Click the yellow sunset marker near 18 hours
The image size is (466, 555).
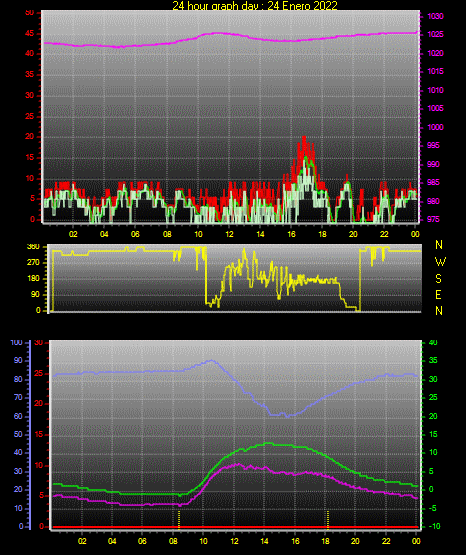[x=328, y=520]
